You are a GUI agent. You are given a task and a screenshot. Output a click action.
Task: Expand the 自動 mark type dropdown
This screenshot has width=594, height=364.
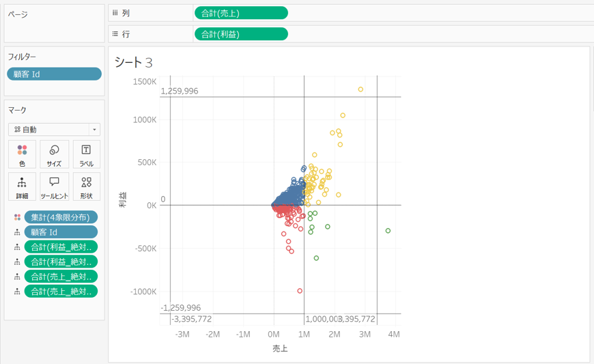pos(55,130)
